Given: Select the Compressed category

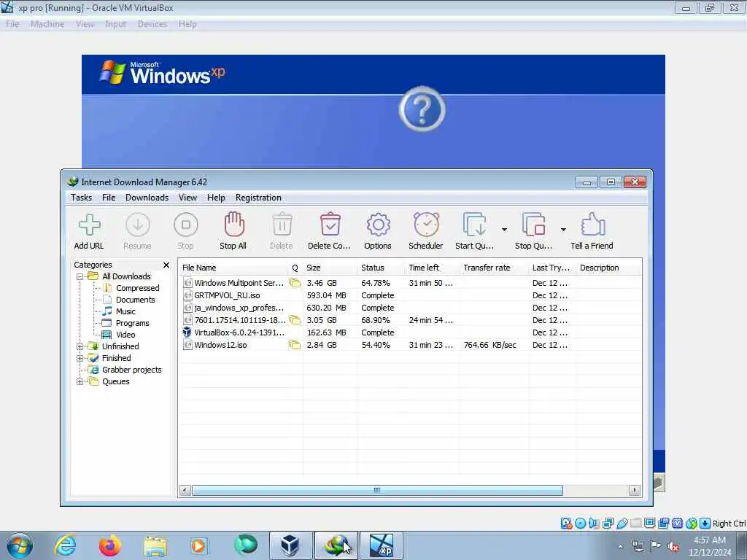Looking at the screenshot, I should 138,288.
